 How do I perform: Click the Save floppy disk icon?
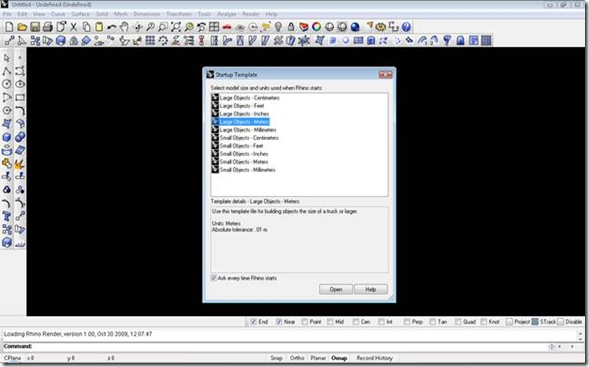(x=35, y=27)
